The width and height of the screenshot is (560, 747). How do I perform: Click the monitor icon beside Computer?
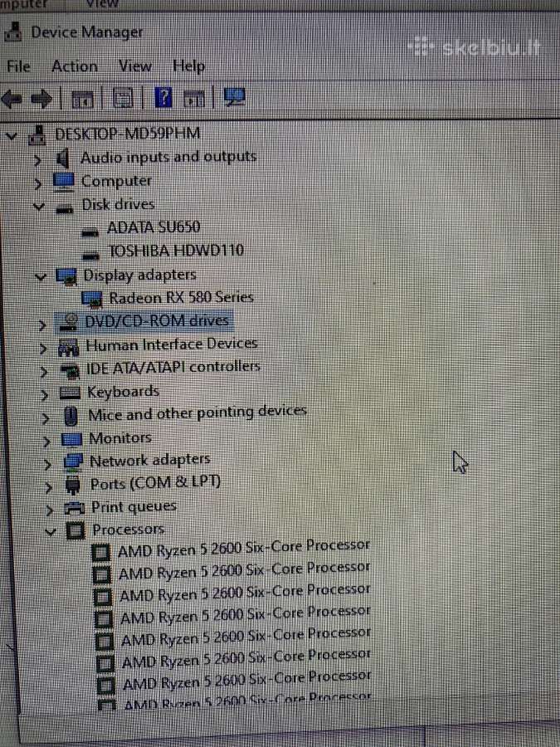[64, 182]
